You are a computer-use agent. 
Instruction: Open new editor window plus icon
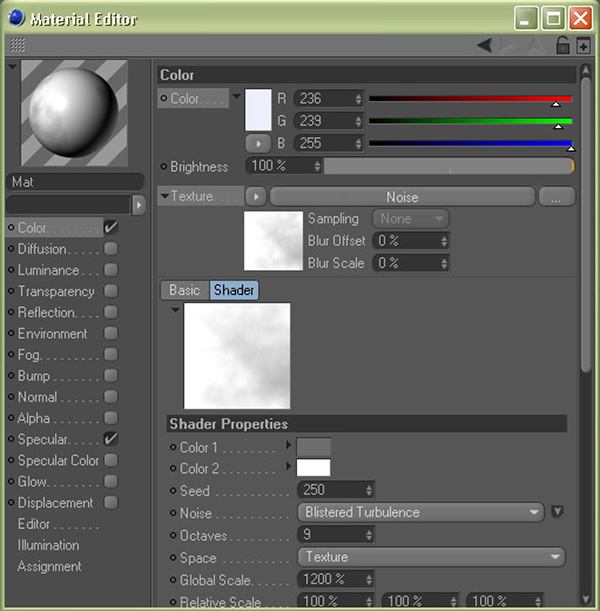pyautogui.click(x=583, y=45)
